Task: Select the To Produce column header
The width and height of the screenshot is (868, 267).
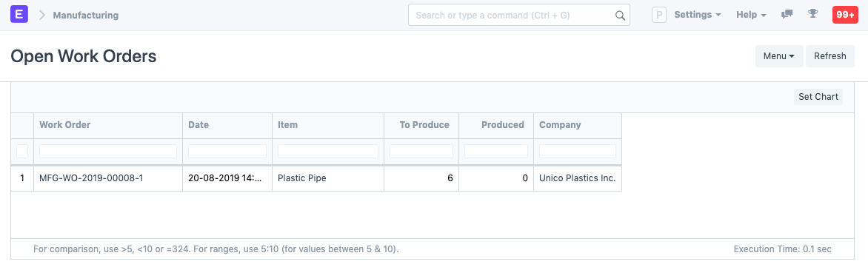Action: 424,125
